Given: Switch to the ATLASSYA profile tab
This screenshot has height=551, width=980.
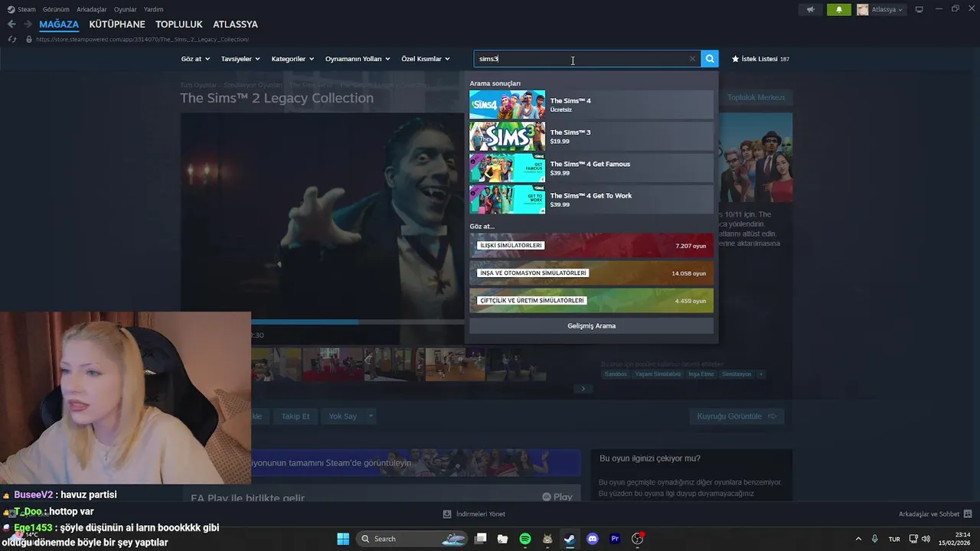Looking at the screenshot, I should click(235, 24).
